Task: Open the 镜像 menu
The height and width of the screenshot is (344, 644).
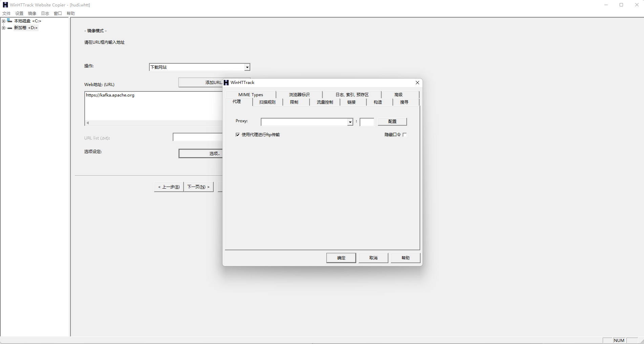Action: [x=32, y=14]
